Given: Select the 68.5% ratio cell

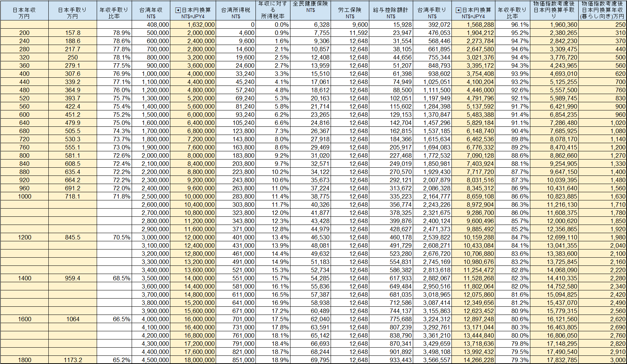Looking at the screenshot, I should [114, 278].
